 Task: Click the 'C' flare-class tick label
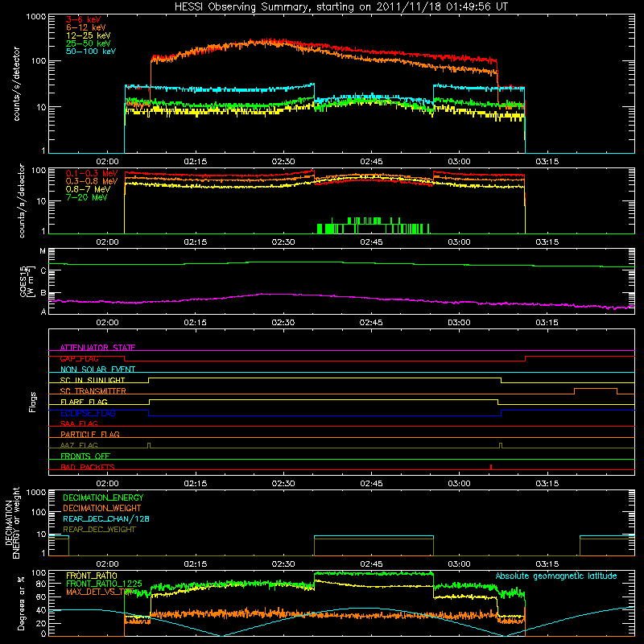point(43,271)
